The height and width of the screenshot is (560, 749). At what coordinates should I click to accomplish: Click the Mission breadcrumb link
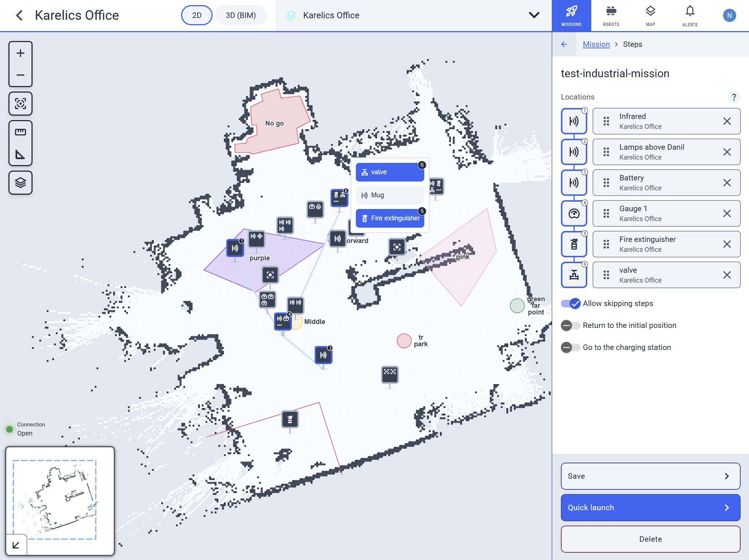coord(596,44)
